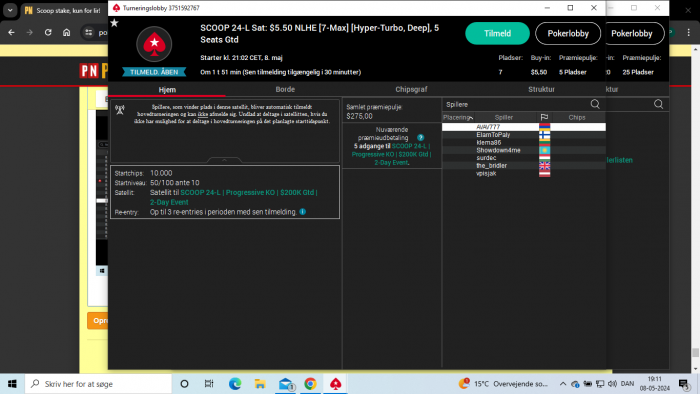Open re-entry info icon
Screen dimensions: 700x394
pos(303,212)
